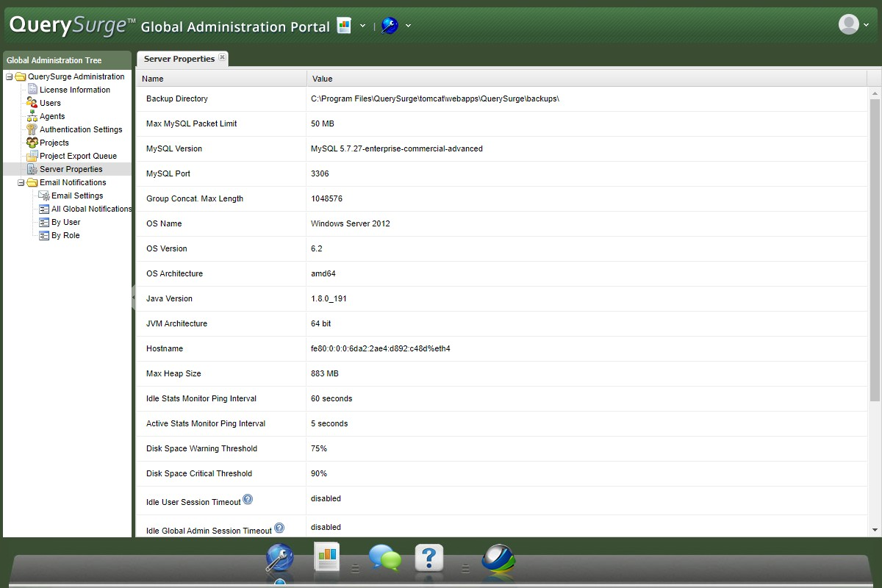Click the All Global Notifications list icon
This screenshot has height=588, width=882.
click(44, 209)
